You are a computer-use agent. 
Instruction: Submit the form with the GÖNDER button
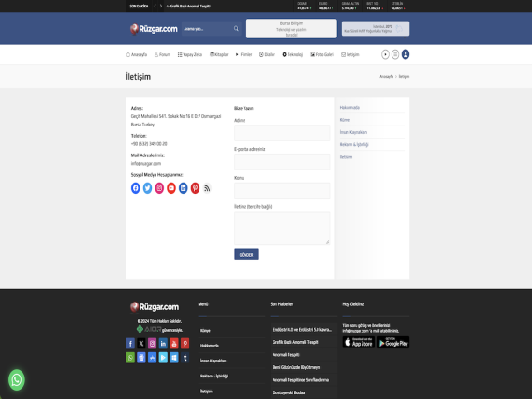click(246, 255)
